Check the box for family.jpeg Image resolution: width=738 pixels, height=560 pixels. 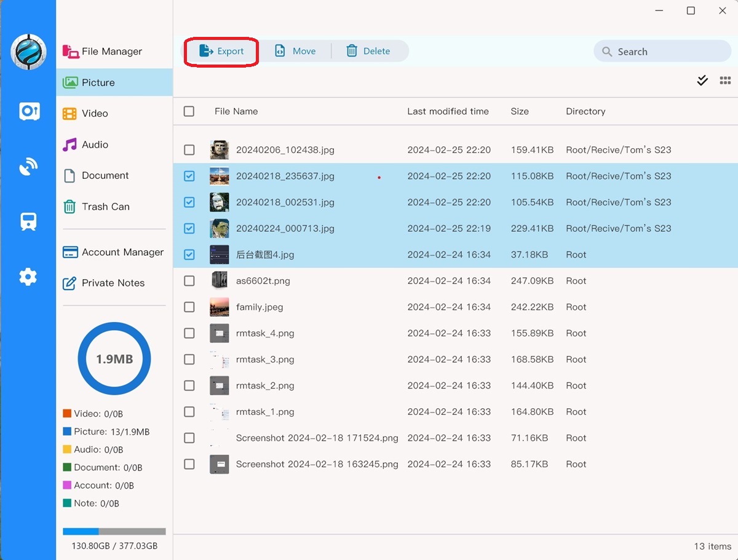(x=189, y=307)
